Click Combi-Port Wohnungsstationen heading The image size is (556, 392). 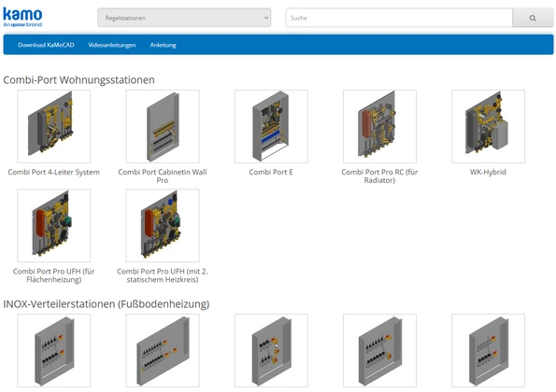pyautogui.click(x=78, y=80)
